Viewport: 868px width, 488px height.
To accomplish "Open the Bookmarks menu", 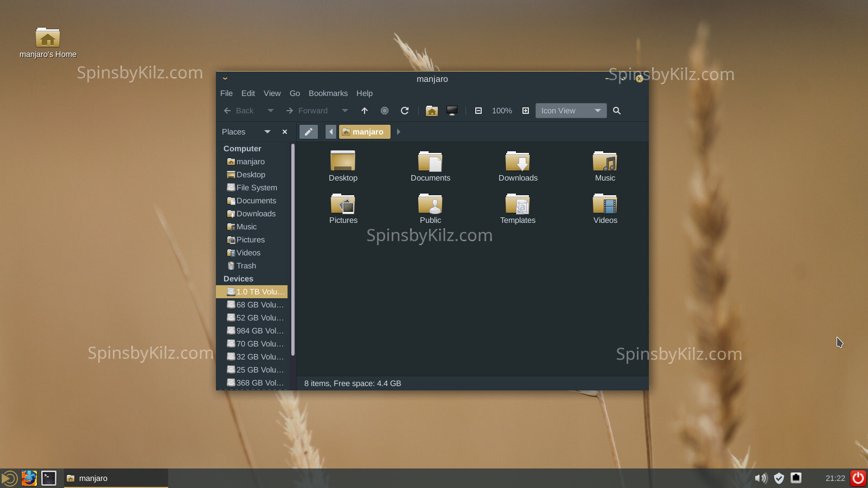I will (328, 93).
